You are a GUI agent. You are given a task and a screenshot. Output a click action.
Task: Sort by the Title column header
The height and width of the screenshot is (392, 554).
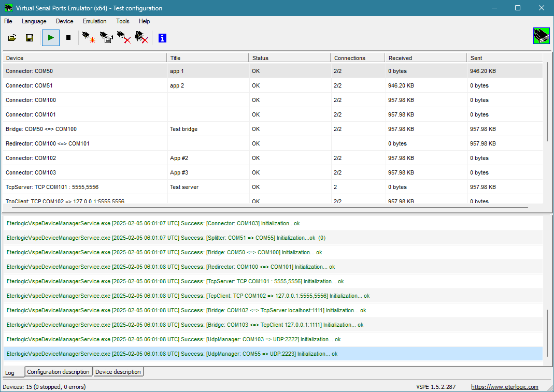[x=208, y=58]
